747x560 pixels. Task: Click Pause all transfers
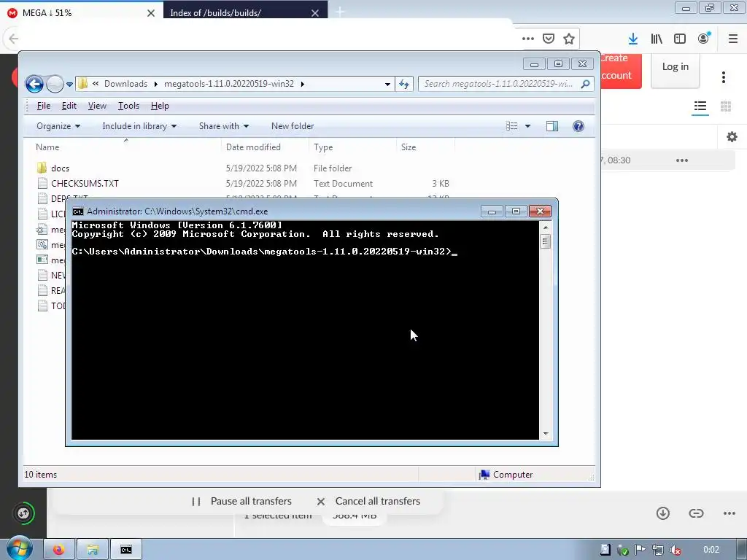[x=241, y=501]
